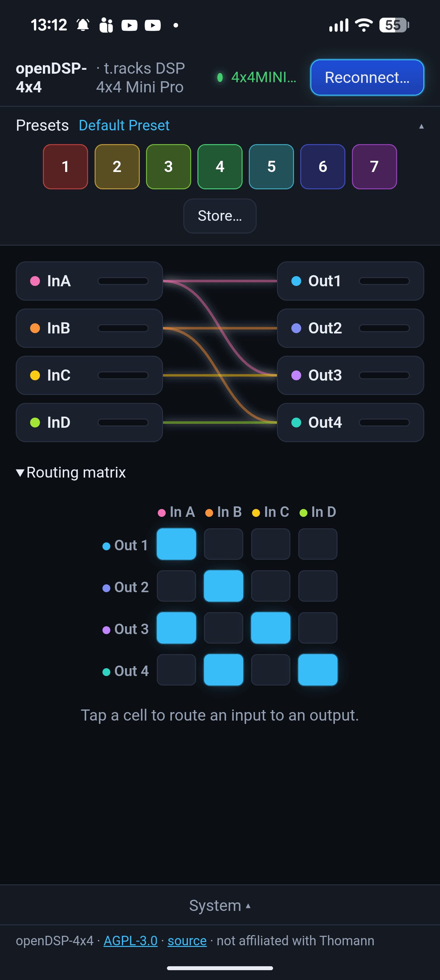This screenshot has height=980, width=440.
Task: Tap the Wi-Fi icon in status bar
Action: pos(364,25)
